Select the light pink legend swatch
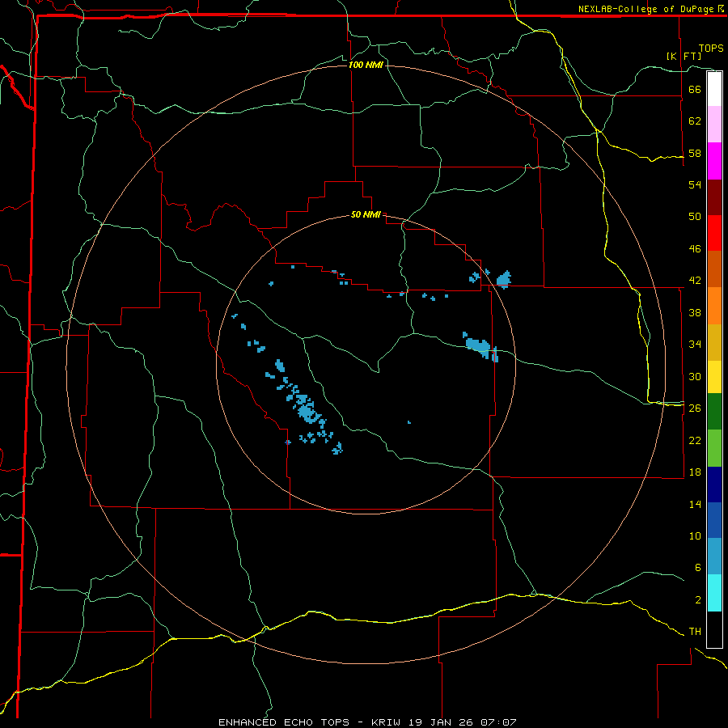728x728 pixels. pos(714,124)
